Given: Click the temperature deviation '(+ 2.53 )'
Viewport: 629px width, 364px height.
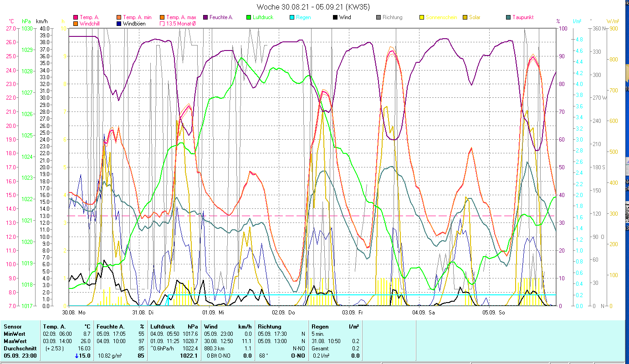Looking at the screenshot, I should click(55, 349).
